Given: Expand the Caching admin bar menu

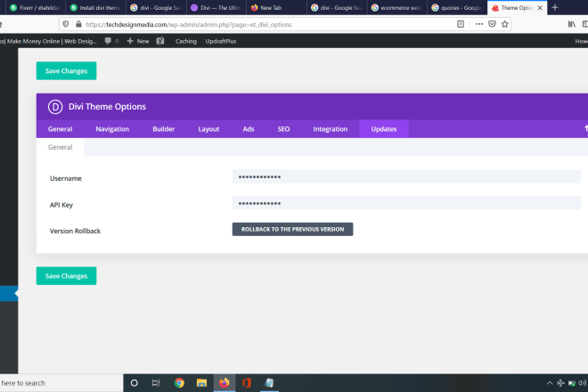Looking at the screenshot, I should coord(186,41).
